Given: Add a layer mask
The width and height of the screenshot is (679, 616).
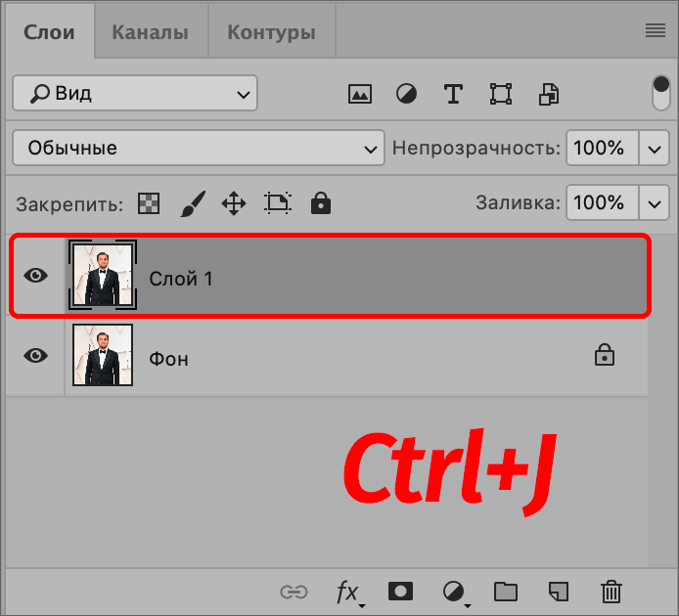Looking at the screenshot, I should [x=400, y=592].
